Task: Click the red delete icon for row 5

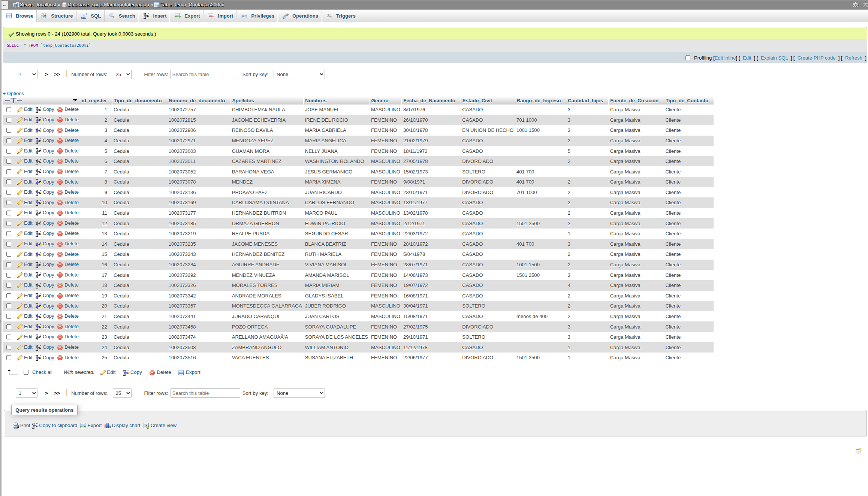Action: coord(60,151)
